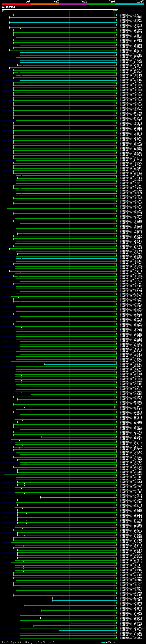Image resolution: width=146 pixels, height=644 pixels.
Task: Select the UniRef100_Q9P784 label
Action: [131, 47]
